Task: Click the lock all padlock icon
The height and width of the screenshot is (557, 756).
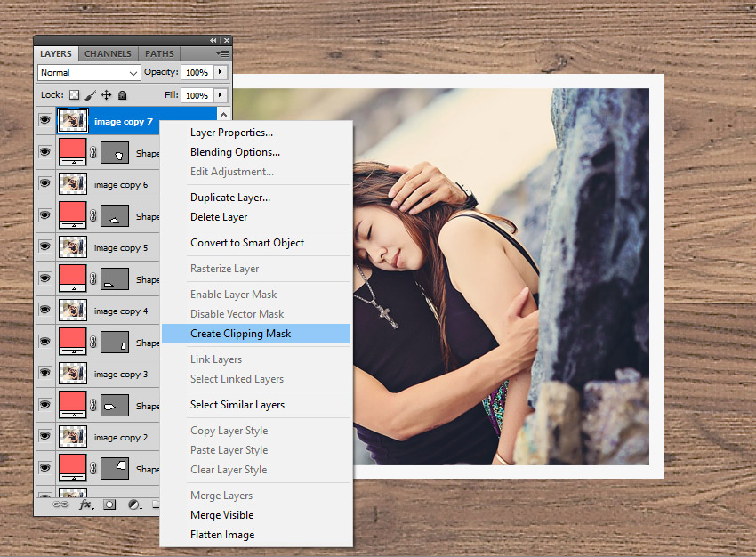Action: click(x=123, y=95)
